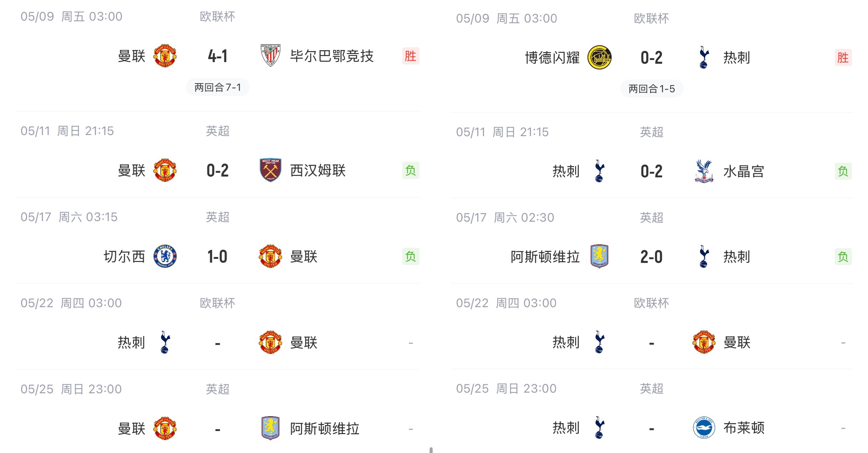Click the green 负 badge for 西汉姆联 match
Image resolution: width=868 pixels, height=453 pixels.
(410, 170)
